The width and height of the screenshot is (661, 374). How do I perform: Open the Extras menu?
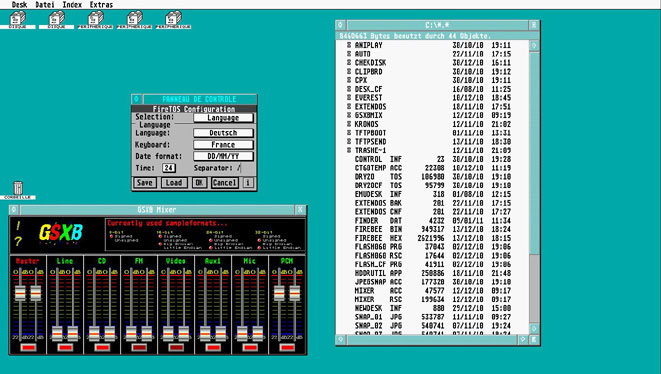[101, 5]
